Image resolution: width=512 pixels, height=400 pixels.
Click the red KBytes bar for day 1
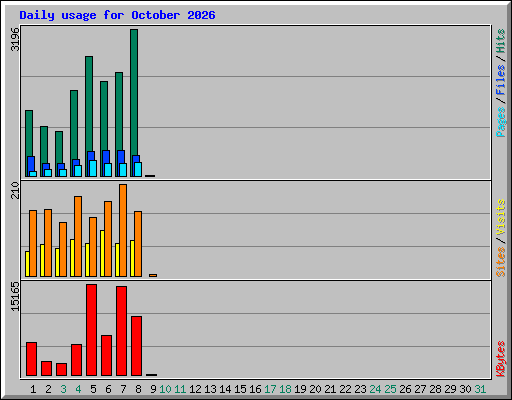point(31,359)
